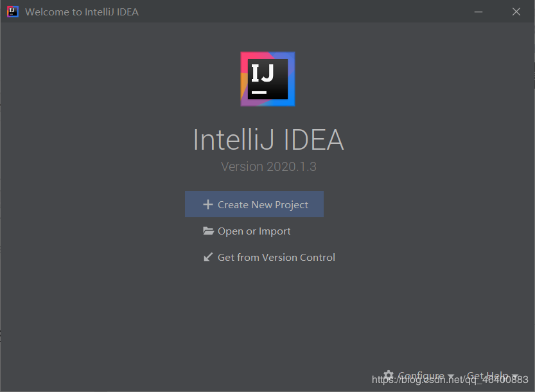This screenshot has width=535, height=392.
Task: Close the Welcome to IntelliJ IDEA window
Action: 516,12
